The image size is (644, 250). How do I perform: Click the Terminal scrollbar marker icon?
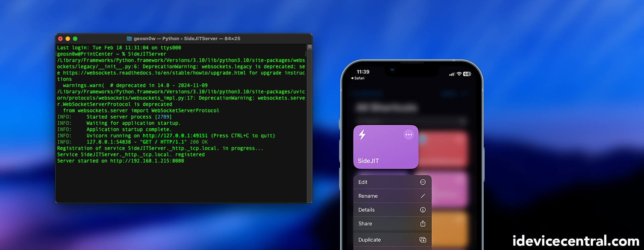point(310,47)
